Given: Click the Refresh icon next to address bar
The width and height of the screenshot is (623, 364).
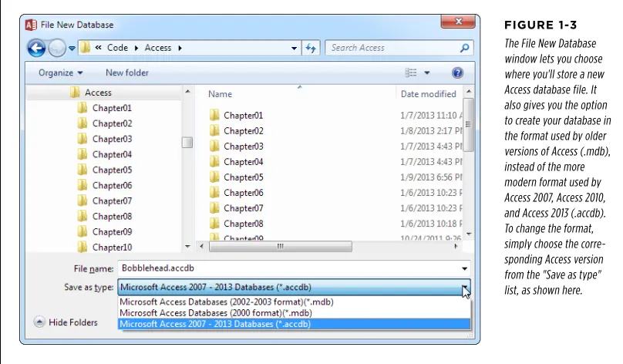Looking at the screenshot, I should [x=311, y=48].
